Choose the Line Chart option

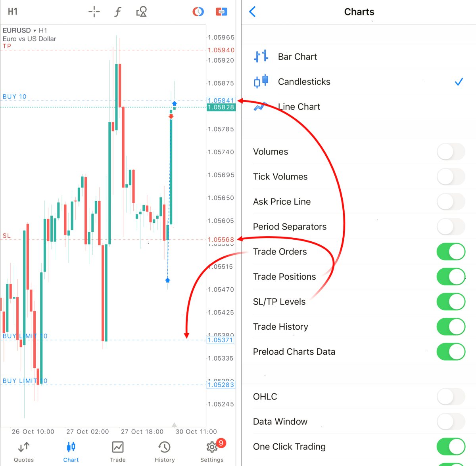359,107
